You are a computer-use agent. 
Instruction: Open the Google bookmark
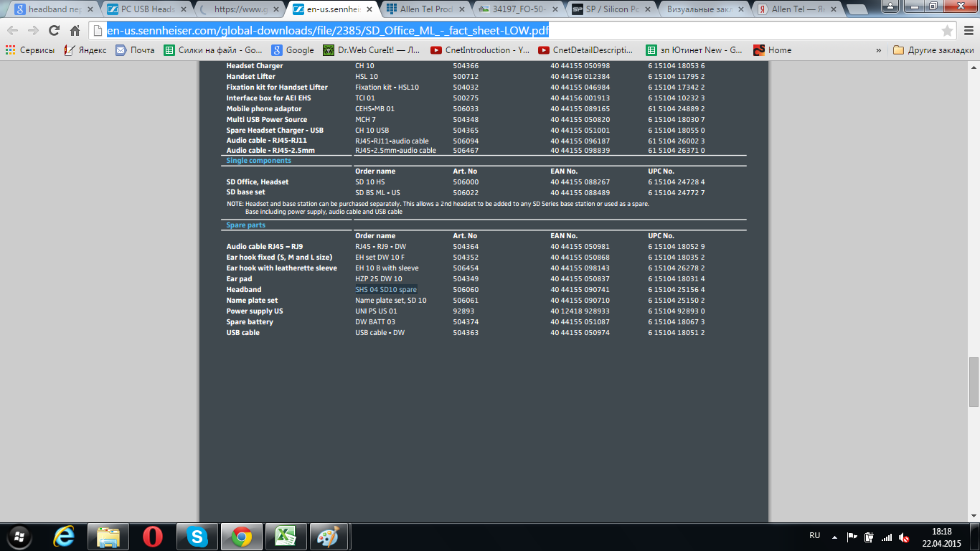click(293, 50)
